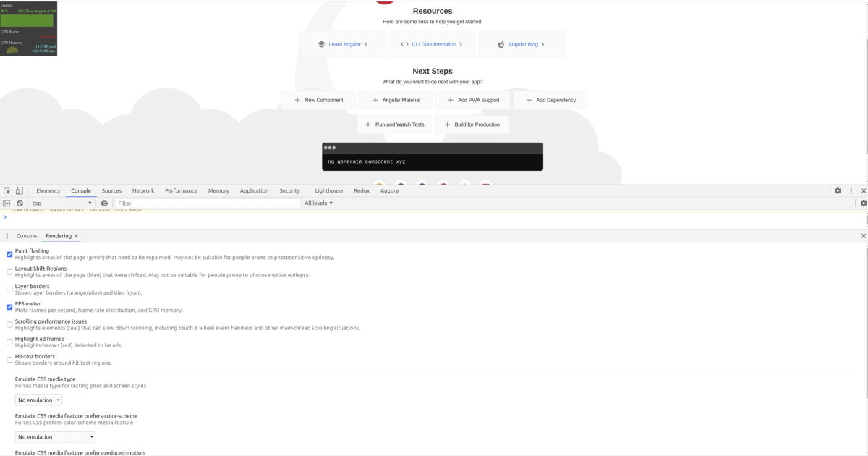Toggle the device toolbar icon

click(x=20, y=190)
